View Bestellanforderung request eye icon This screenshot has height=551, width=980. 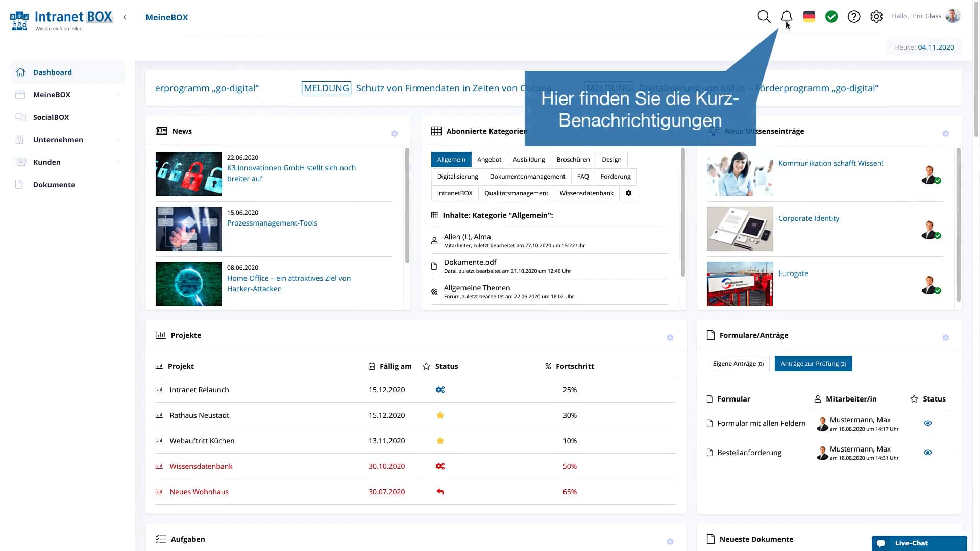[927, 453]
